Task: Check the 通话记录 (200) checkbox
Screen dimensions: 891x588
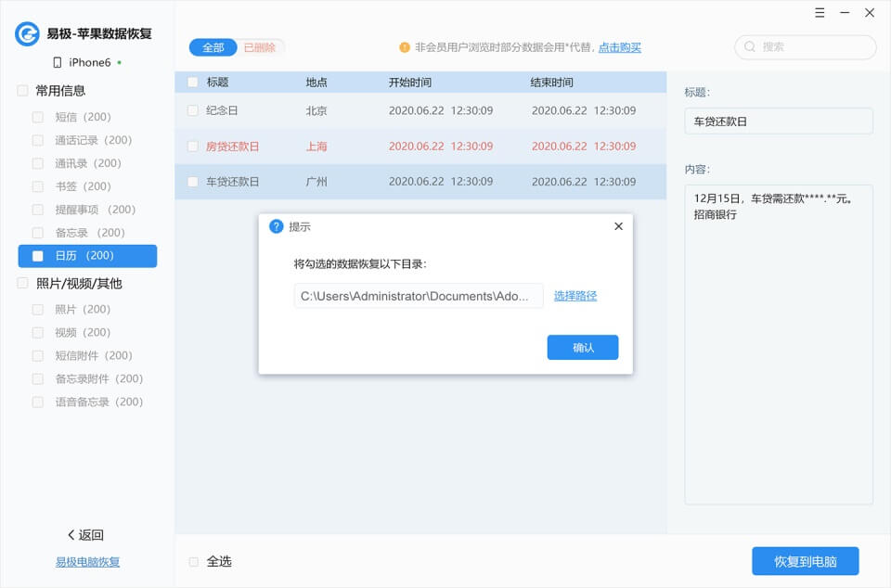Action: (x=37, y=140)
